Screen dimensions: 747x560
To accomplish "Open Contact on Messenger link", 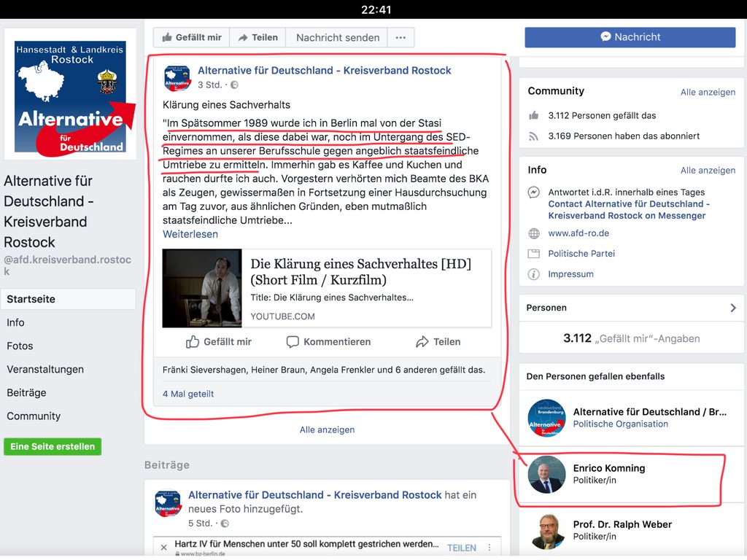I will tap(629, 209).
